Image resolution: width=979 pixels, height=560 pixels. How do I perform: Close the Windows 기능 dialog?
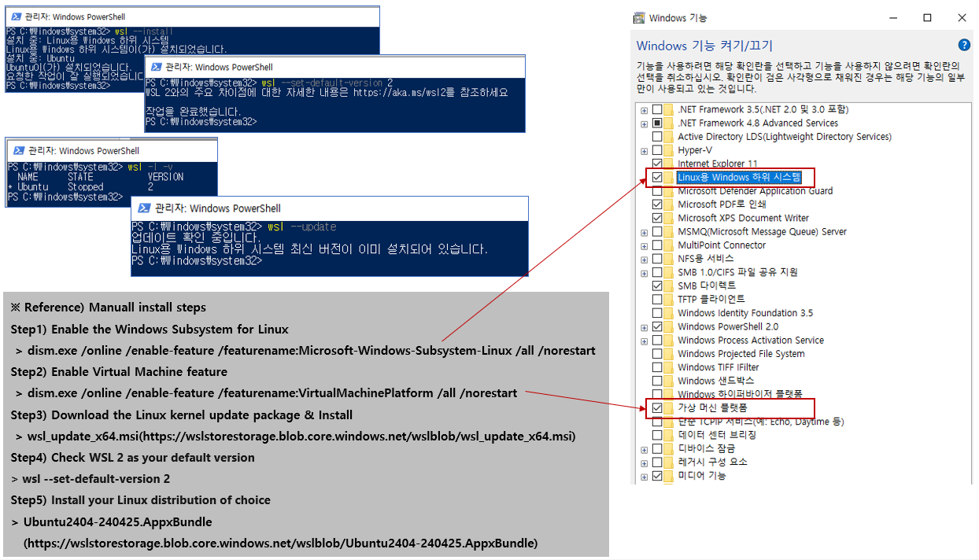coord(962,17)
